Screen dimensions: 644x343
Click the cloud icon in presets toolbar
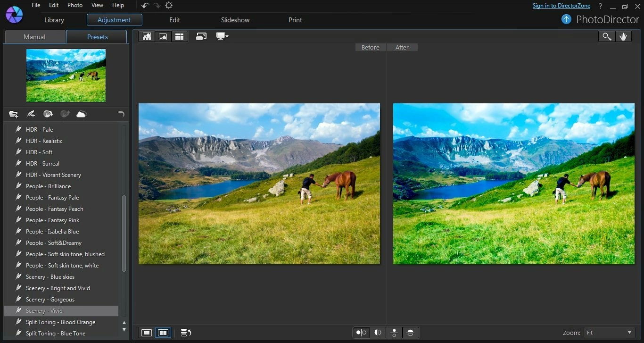point(82,114)
